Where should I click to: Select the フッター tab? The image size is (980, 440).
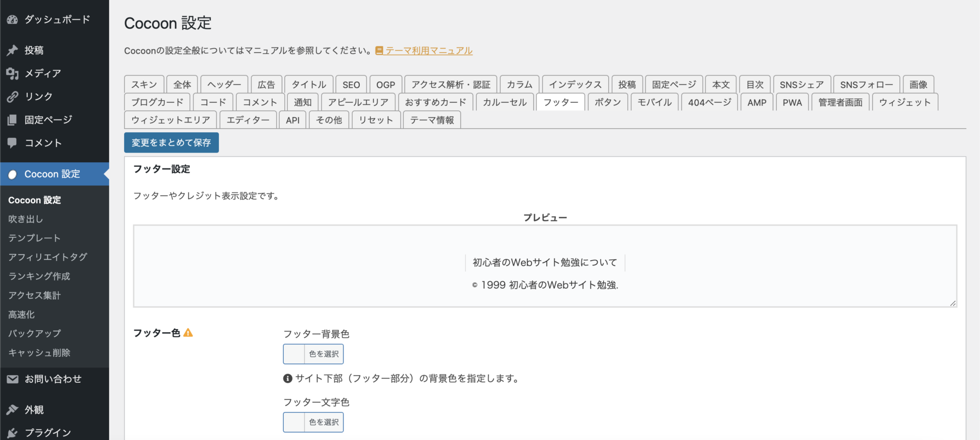561,102
